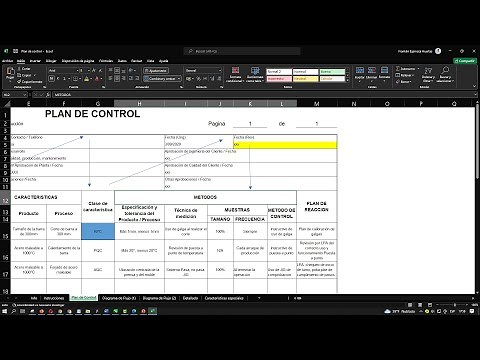The height and width of the screenshot is (360, 480).
Task: Switch to the Insertar ribbon tab
Action: [x=35, y=61]
